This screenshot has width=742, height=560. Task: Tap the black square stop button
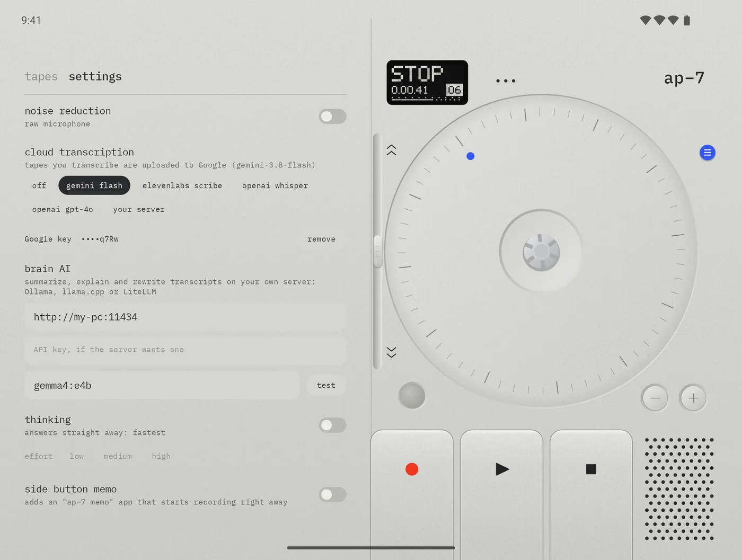pyautogui.click(x=591, y=469)
